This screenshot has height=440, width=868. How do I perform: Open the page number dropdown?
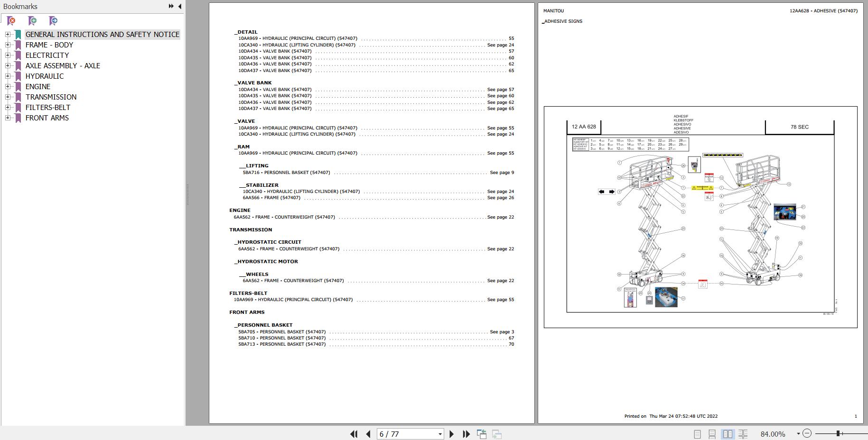click(x=440, y=434)
